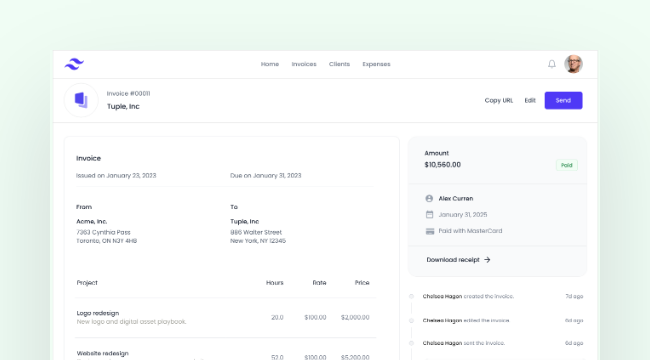
Task: Click the Project column header
Action: tap(87, 283)
